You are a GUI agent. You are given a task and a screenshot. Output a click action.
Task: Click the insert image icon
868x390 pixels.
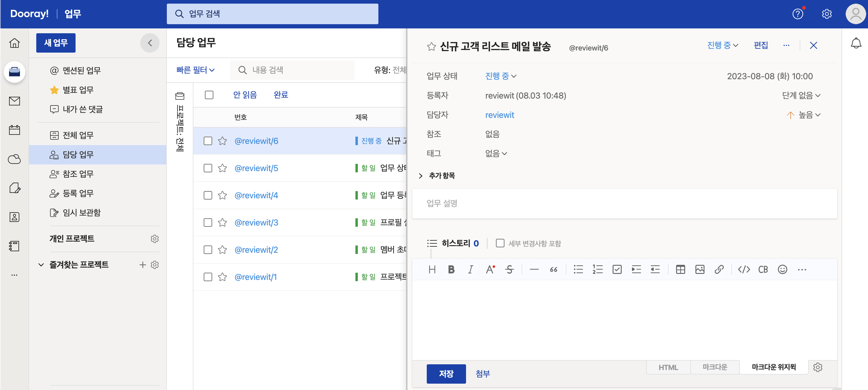click(700, 269)
